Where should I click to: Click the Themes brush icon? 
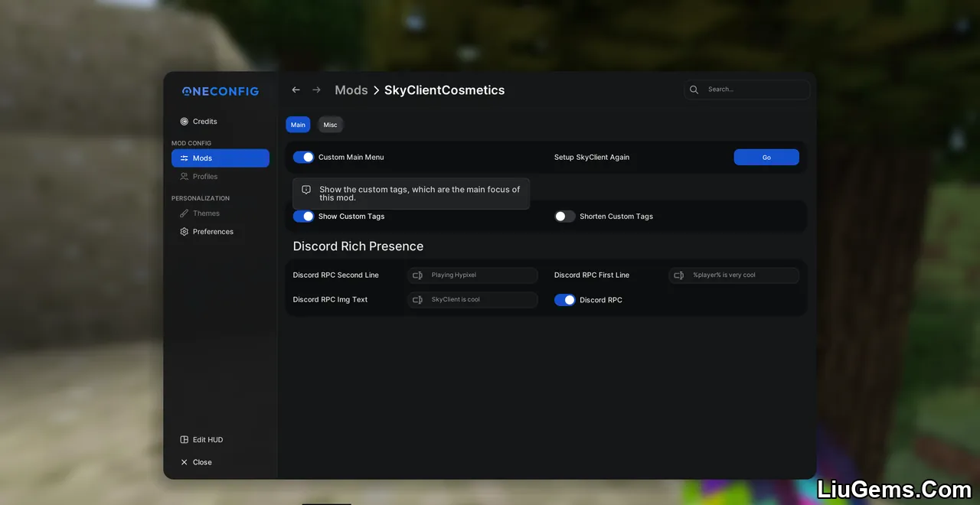click(x=184, y=213)
